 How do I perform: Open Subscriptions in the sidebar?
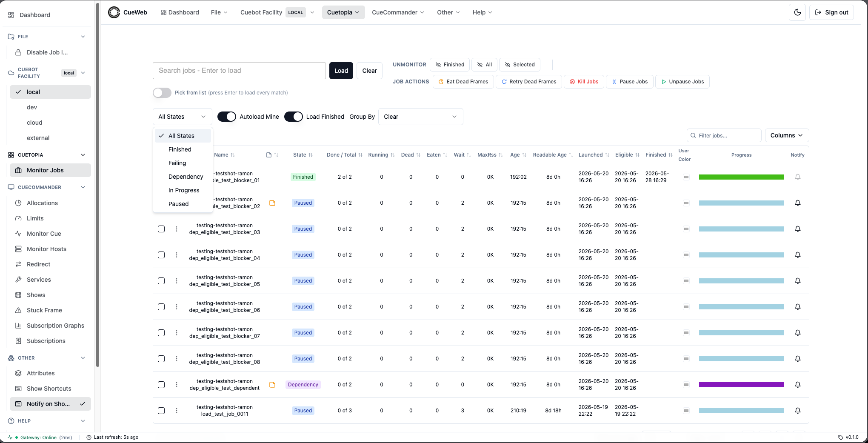50,341
